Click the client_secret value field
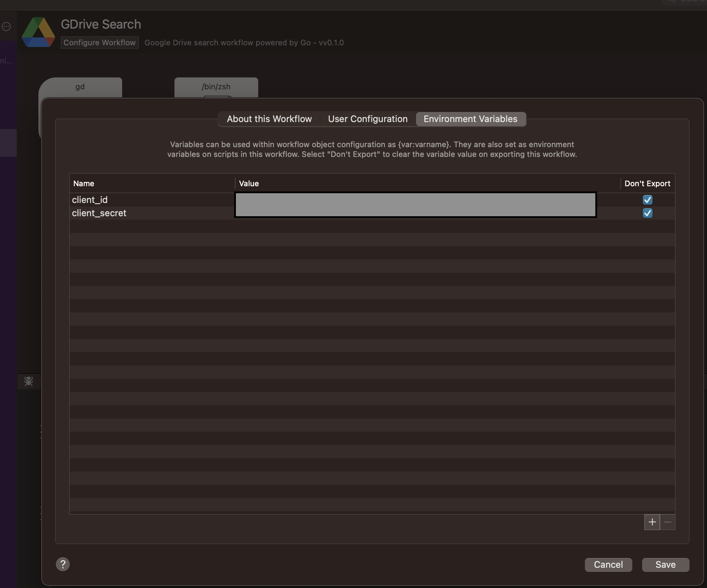Viewport: 707px width, 588px height. click(415, 213)
